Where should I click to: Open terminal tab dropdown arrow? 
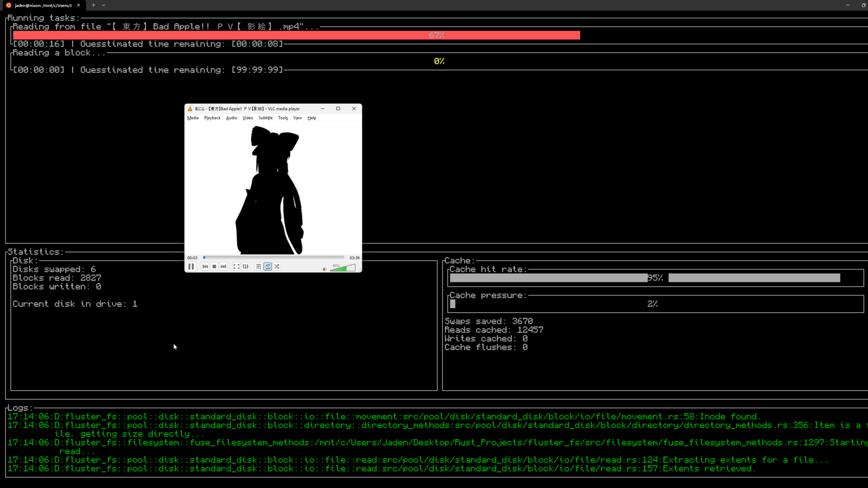pyautogui.click(x=104, y=5)
